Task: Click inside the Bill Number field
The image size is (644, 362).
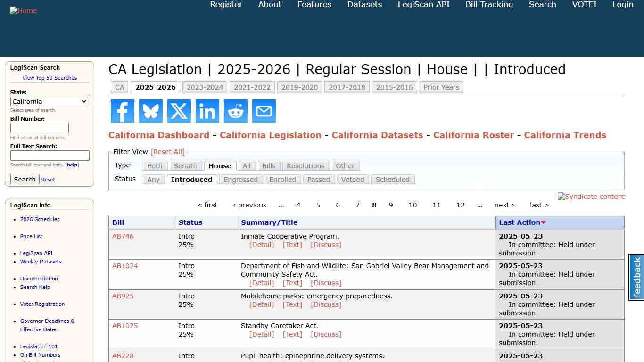Action: (x=39, y=128)
